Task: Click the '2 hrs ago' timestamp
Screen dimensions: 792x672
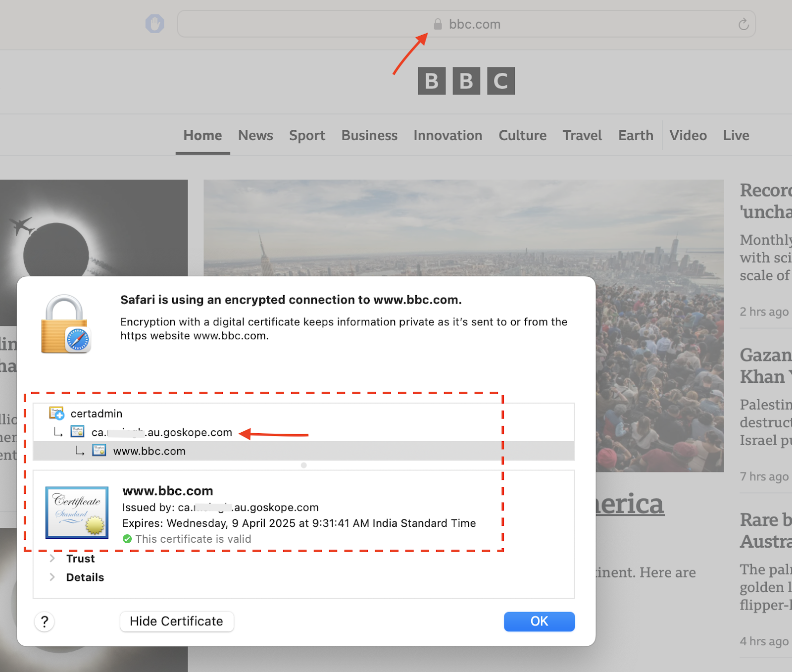Action: click(764, 311)
